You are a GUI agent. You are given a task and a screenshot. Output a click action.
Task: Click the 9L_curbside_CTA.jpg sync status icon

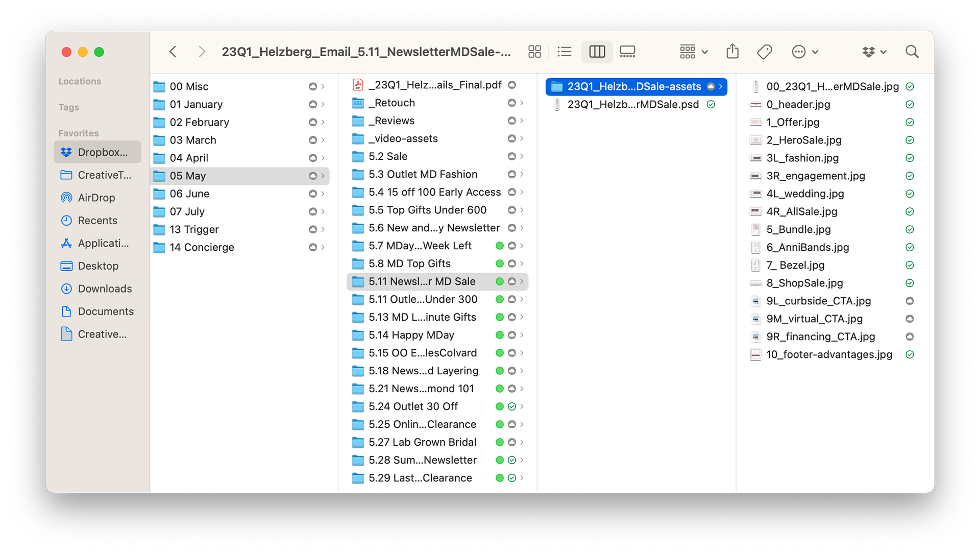(910, 301)
